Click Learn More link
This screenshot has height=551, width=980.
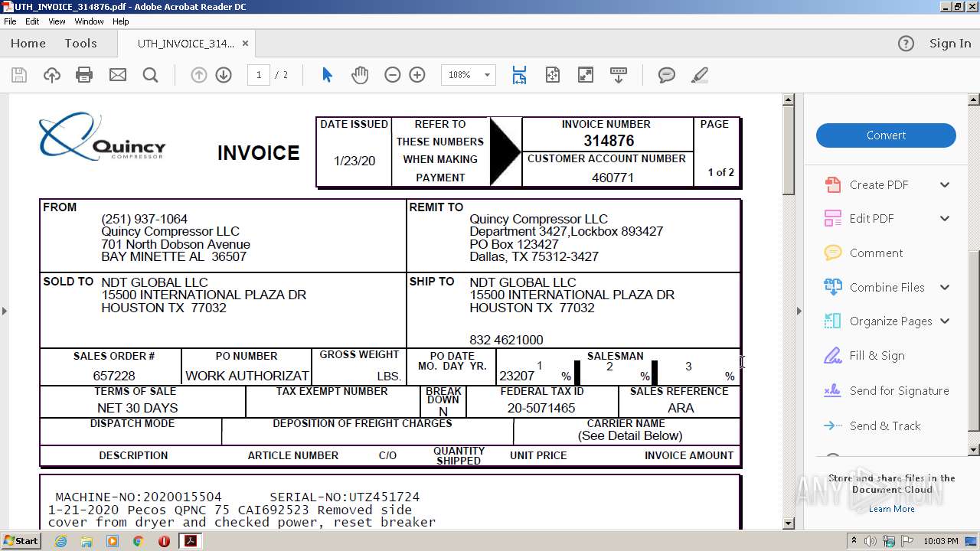[x=891, y=509]
